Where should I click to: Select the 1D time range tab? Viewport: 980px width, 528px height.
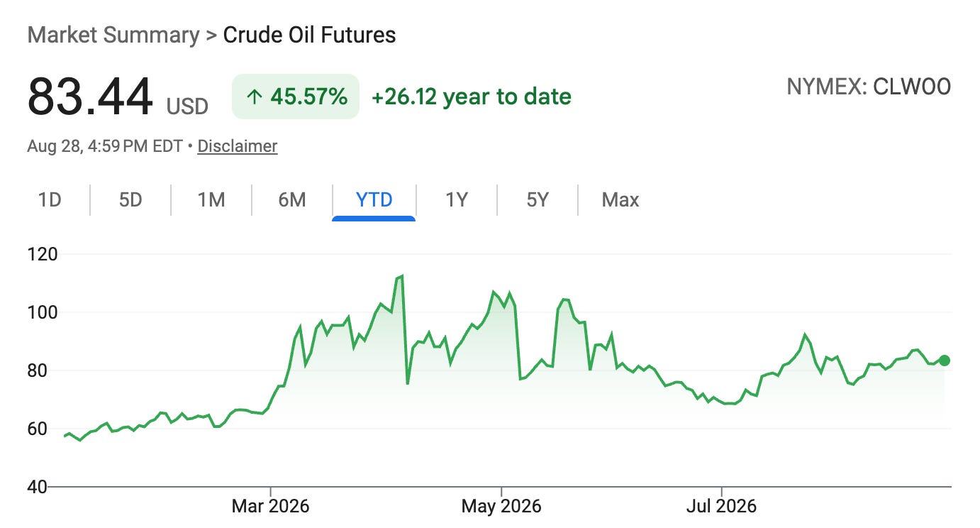pos(50,200)
